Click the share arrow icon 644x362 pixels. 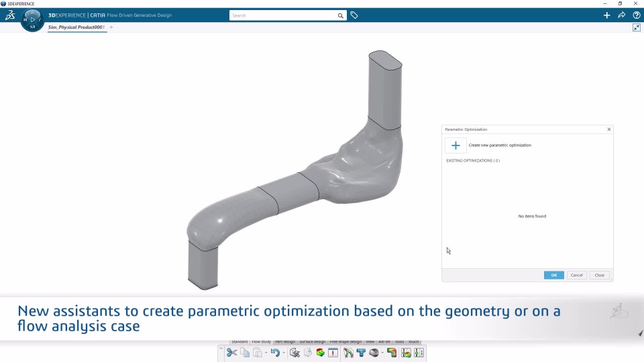point(622,15)
